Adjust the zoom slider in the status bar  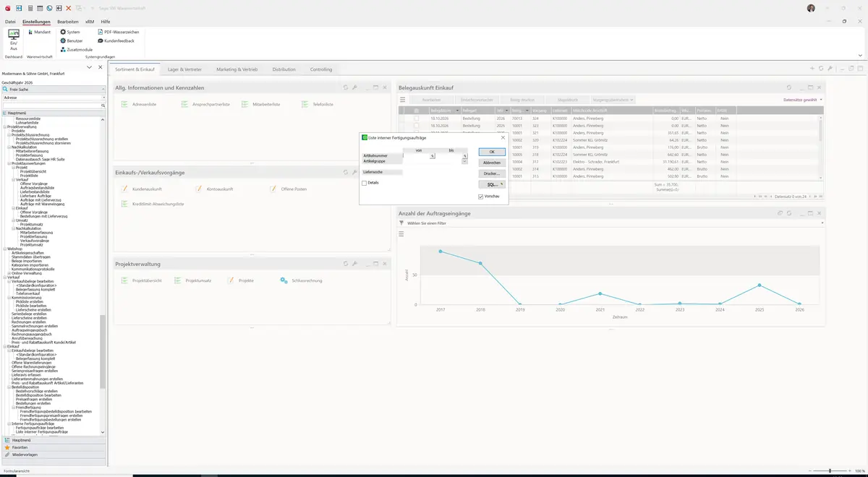click(x=829, y=470)
